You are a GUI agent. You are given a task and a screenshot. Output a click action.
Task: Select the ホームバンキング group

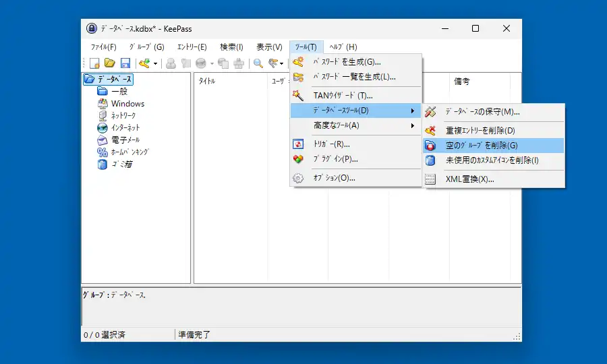click(130, 152)
